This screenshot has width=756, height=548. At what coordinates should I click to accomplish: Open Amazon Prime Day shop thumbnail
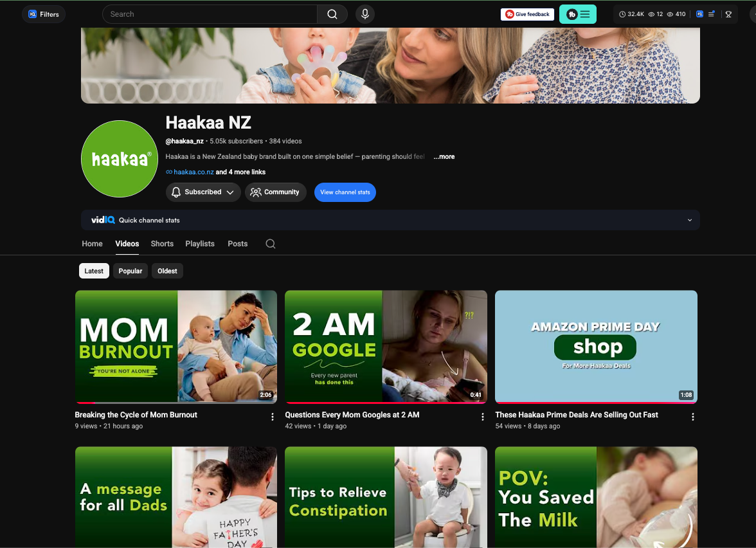point(596,346)
